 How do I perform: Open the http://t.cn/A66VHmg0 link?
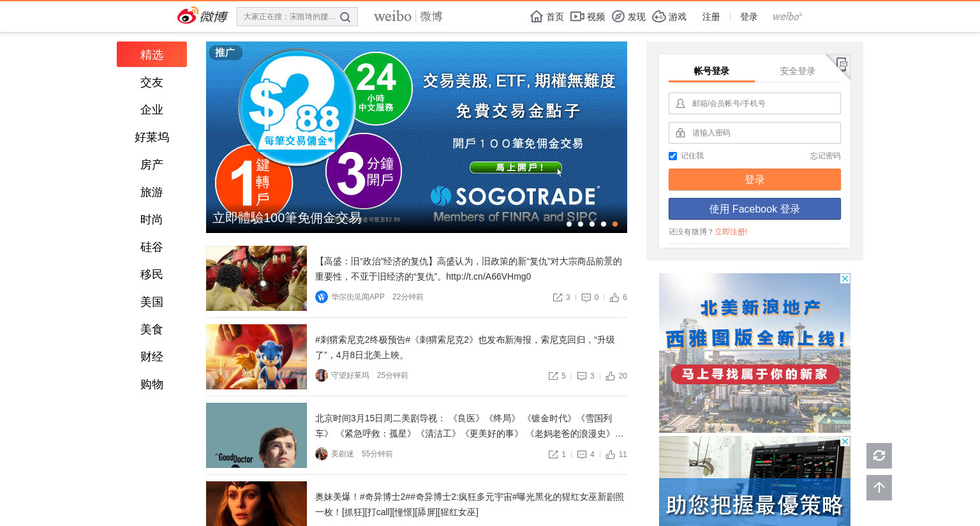tap(488, 276)
